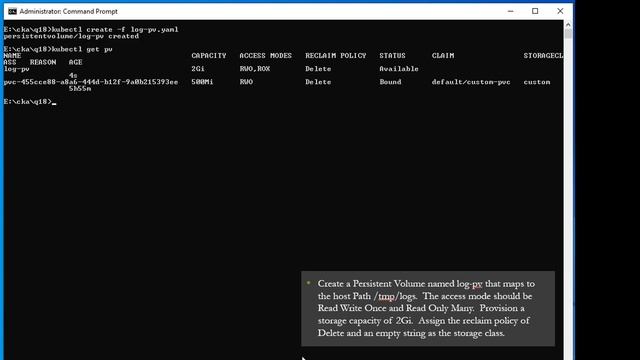Image resolution: width=640 pixels, height=360 pixels.
Task: Click the 'Create a Persistent Volume' instruction note
Action: pyautogui.click(x=428, y=309)
